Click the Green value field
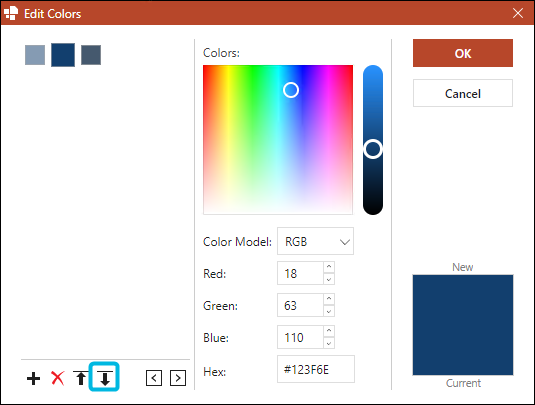Screen dimensions: 535x405 pyautogui.click(x=300, y=305)
